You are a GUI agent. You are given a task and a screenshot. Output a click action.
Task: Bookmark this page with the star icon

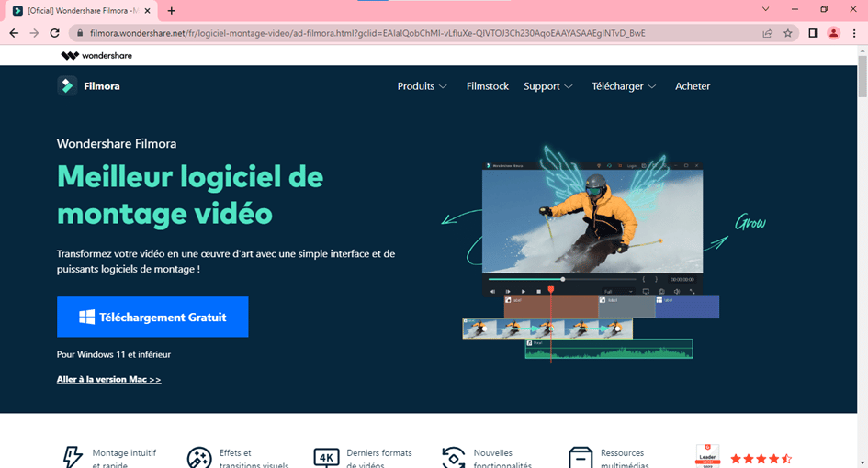[788, 32]
